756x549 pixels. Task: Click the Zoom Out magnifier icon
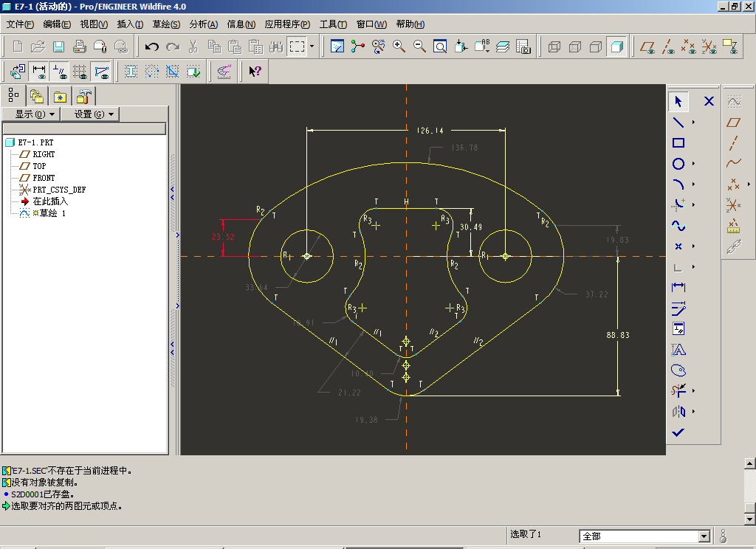(419, 46)
